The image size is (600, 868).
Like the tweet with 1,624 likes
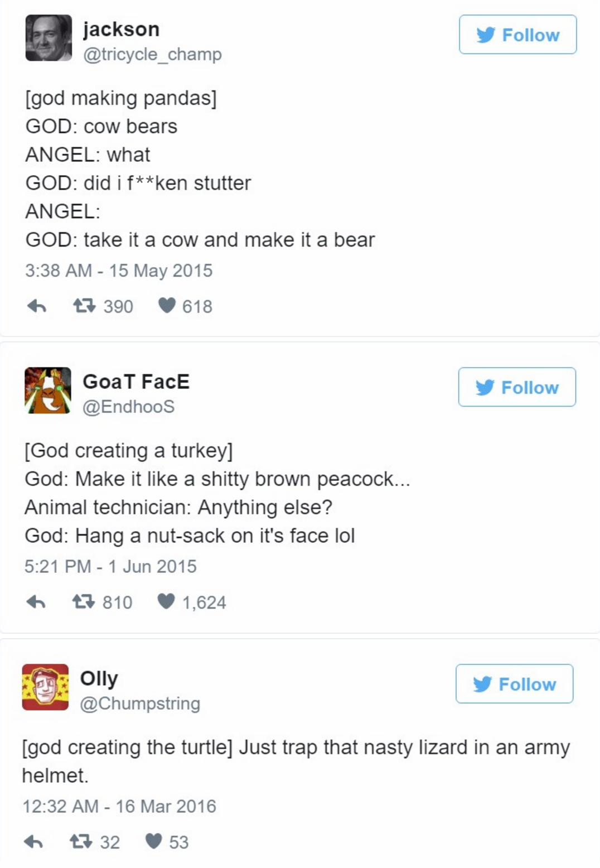pos(166,602)
